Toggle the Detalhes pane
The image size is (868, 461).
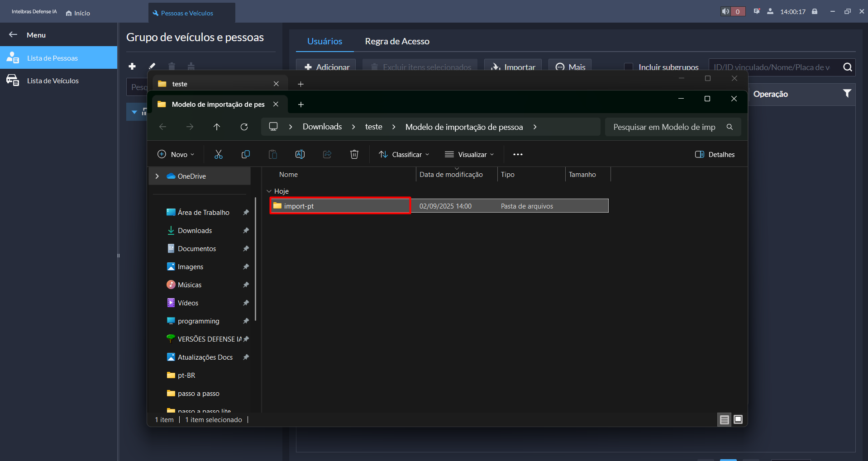pos(715,155)
